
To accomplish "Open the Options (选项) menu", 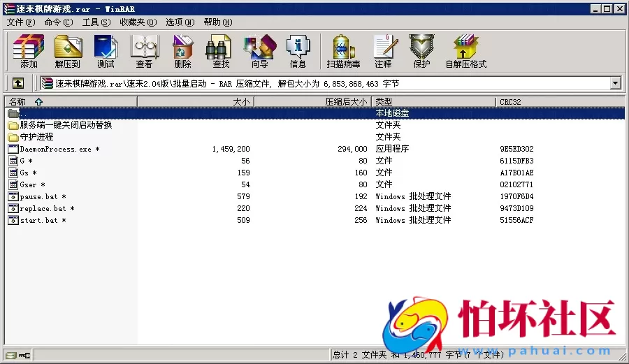I will pos(180,22).
